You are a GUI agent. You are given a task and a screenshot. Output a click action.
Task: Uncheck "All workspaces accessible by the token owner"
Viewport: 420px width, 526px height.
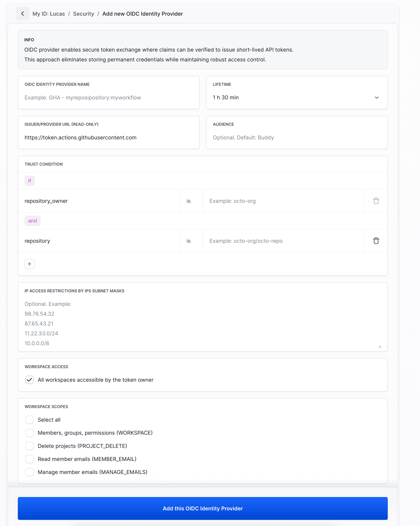click(30, 380)
